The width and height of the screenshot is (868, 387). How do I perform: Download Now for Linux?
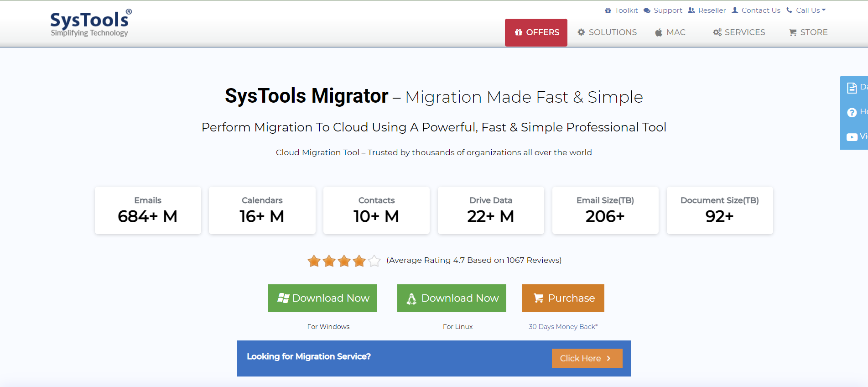(452, 298)
